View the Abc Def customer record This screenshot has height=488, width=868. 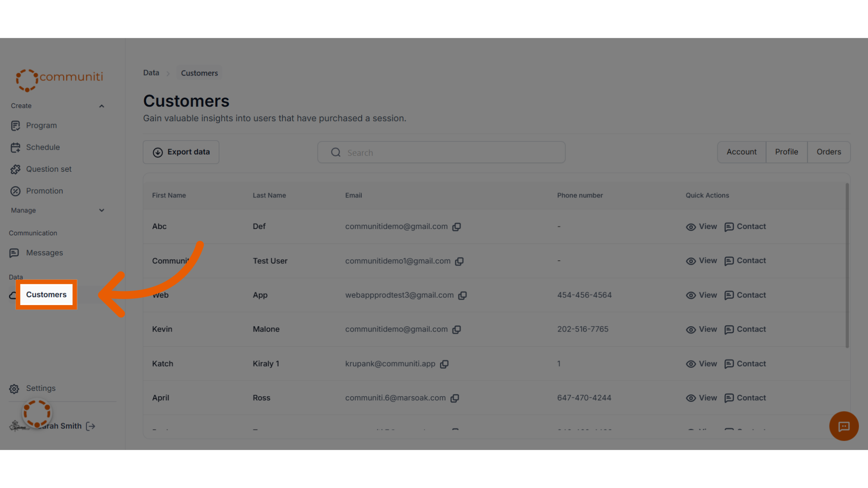pos(701,227)
